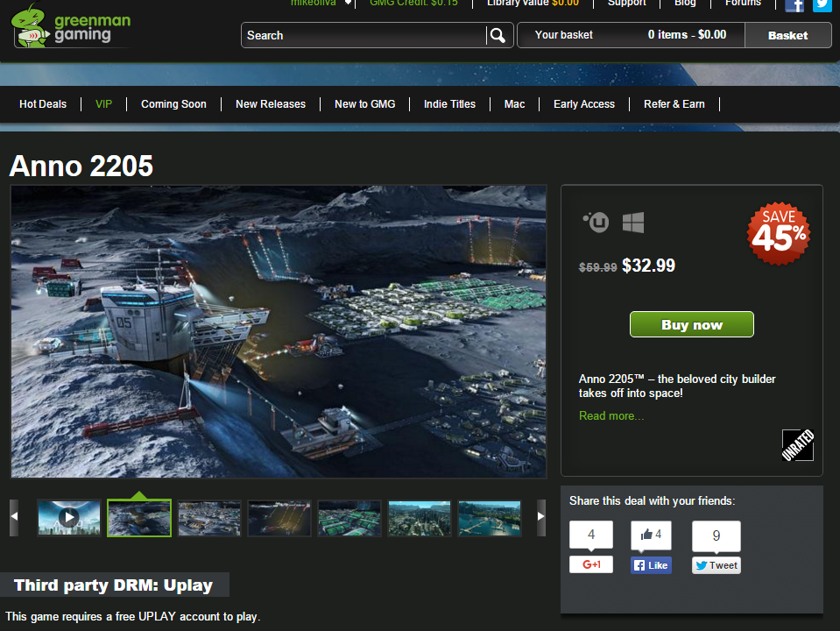Select the highlighted moon base thumbnail
The width and height of the screenshot is (840, 631).
(139, 518)
